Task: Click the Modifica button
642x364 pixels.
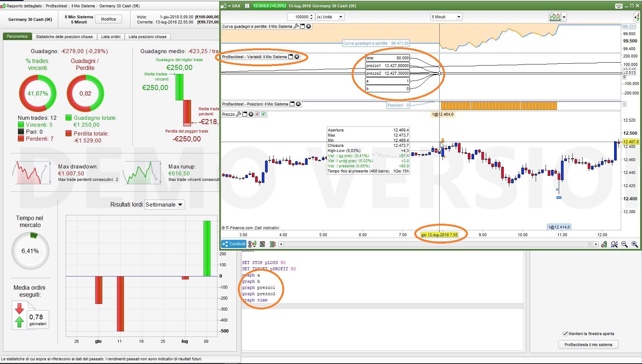Action: pyautogui.click(x=109, y=19)
